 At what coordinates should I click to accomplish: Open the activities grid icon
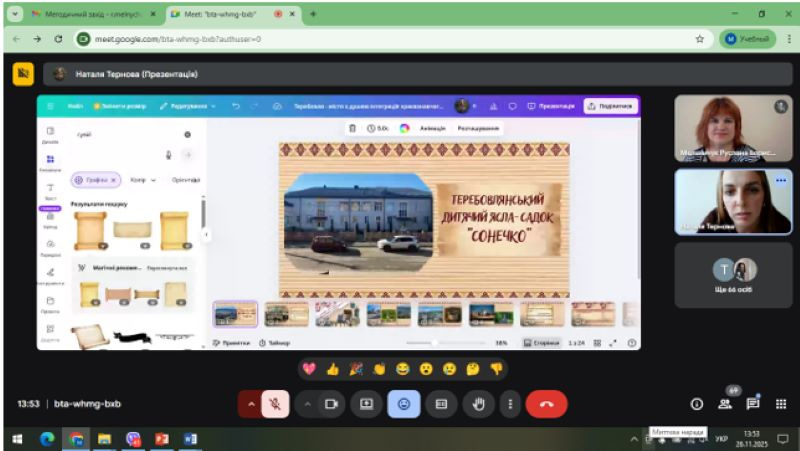pyautogui.click(x=781, y=404)
